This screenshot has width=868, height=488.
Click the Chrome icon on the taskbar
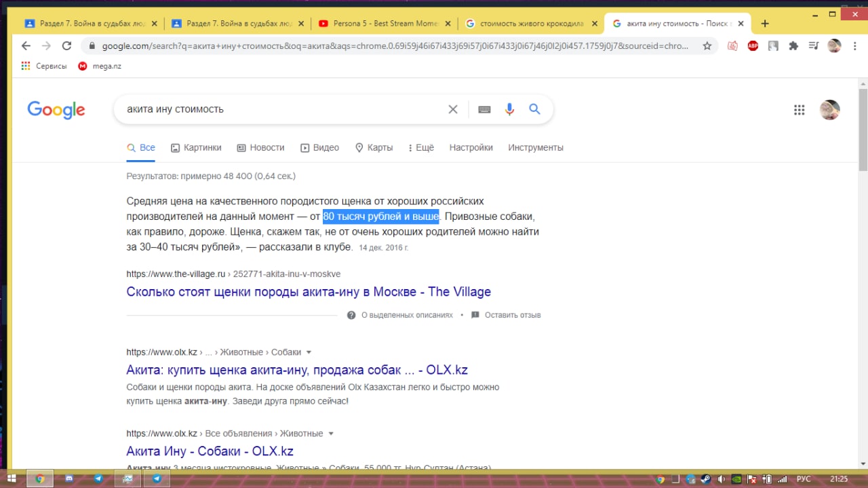click(x=39, y=478)
